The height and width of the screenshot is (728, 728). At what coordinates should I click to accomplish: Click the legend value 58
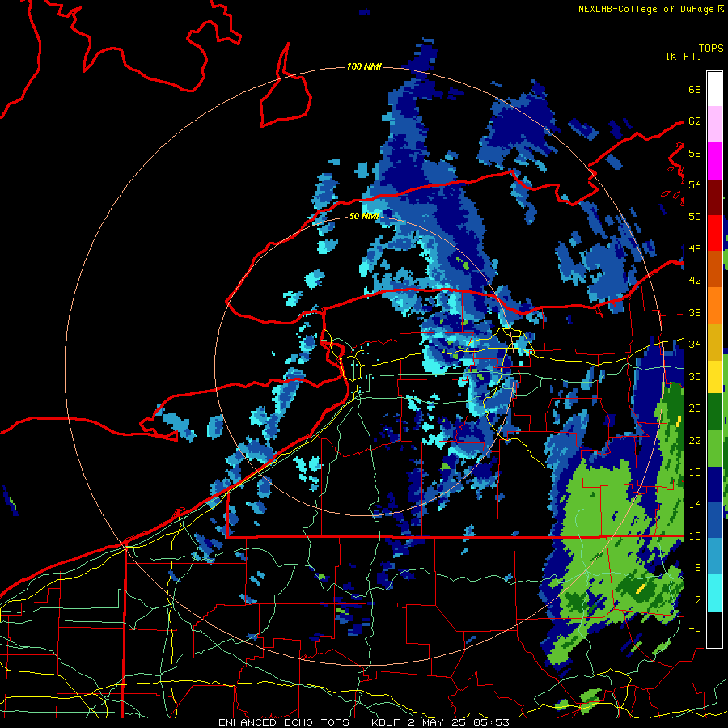[x=695, y=153]
